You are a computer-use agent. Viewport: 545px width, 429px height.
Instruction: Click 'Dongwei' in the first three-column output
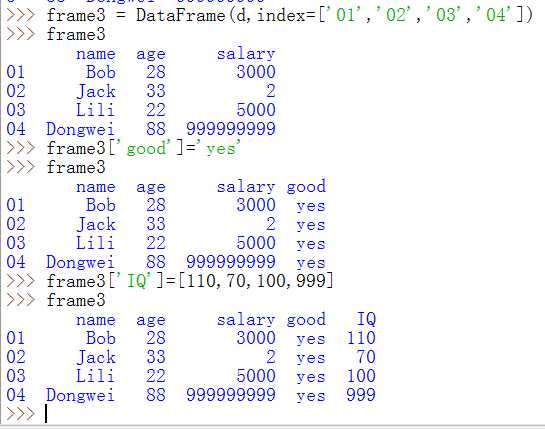[80, 129]
